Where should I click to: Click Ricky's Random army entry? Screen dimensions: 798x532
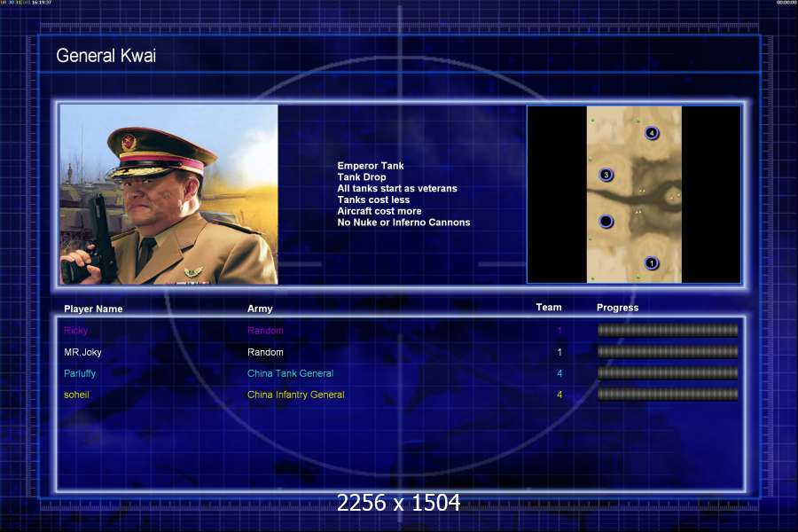(x=265, y=331)
